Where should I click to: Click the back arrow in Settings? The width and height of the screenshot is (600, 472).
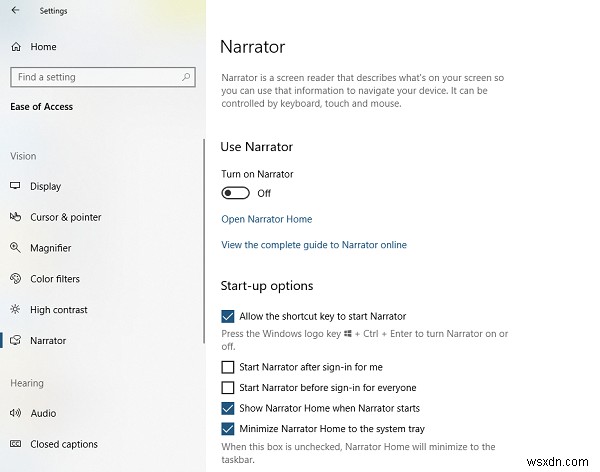[x=15, y=10]
